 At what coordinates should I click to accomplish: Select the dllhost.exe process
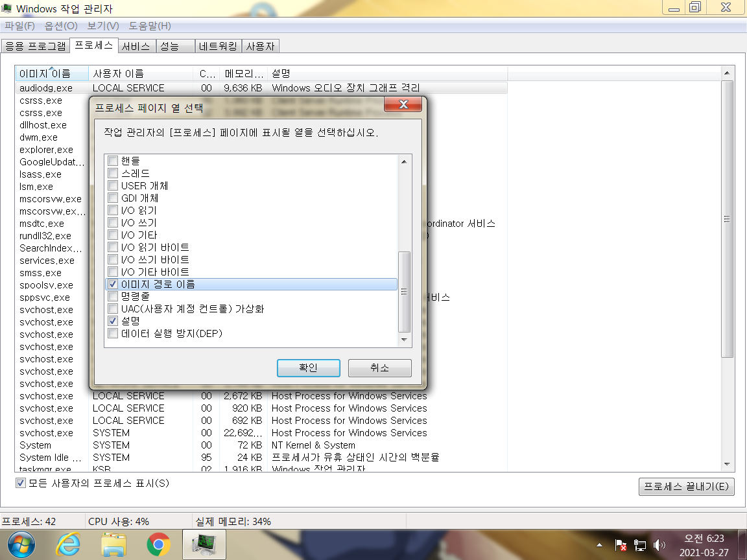(x=43, y=124)
